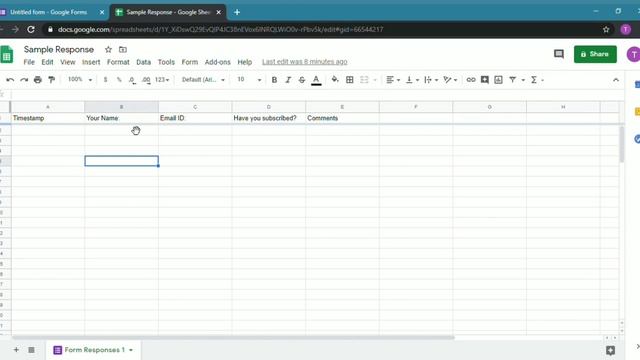Image resolution: width=640 pixels, height=360 pixels.
Task: Open the font family dropdown
Action: (x=203, y=80)
